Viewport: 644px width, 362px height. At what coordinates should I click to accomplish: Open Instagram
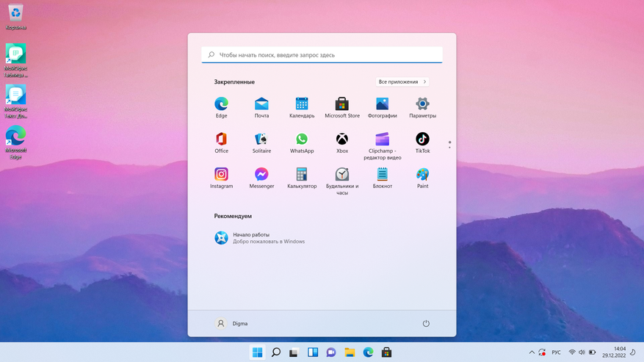coord(221,178)
